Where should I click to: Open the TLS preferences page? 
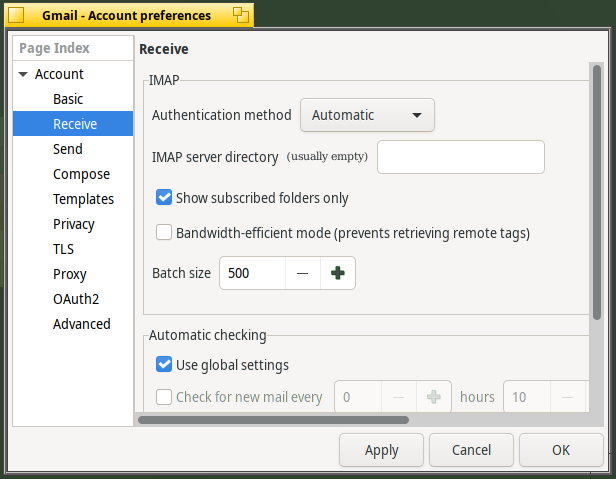point(63,249)
